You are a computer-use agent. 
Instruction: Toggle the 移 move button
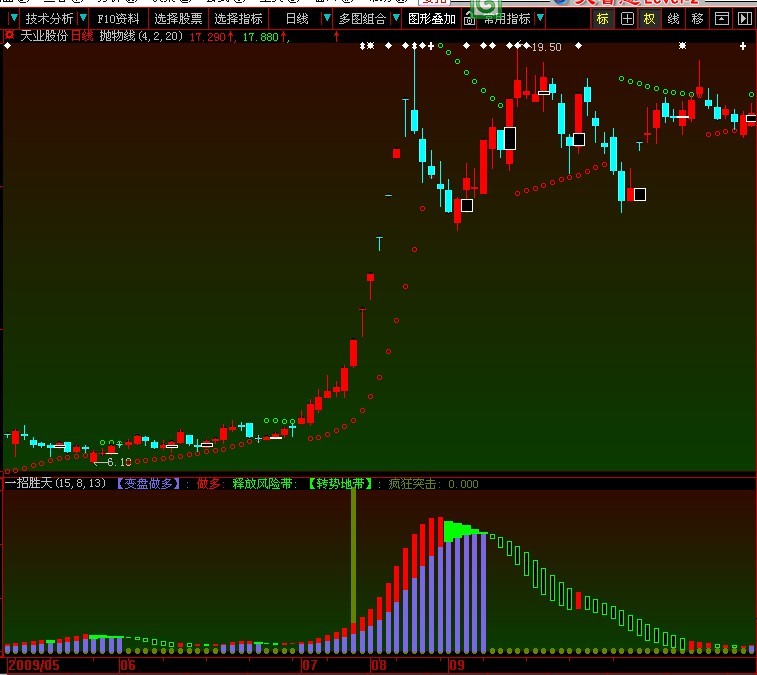(x=697, y=19)
